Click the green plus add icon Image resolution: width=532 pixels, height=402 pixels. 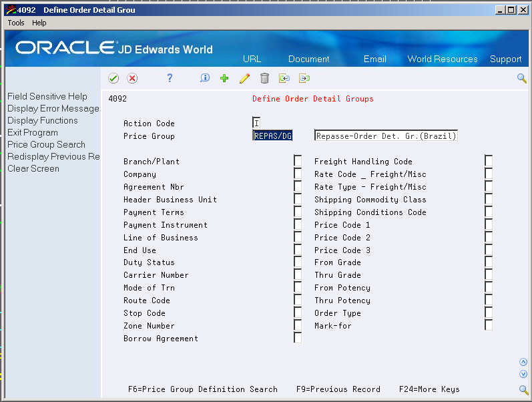point(224,78)
